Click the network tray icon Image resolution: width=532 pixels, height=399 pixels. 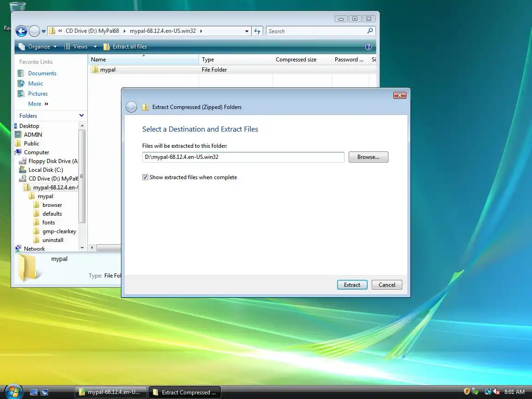488,392
